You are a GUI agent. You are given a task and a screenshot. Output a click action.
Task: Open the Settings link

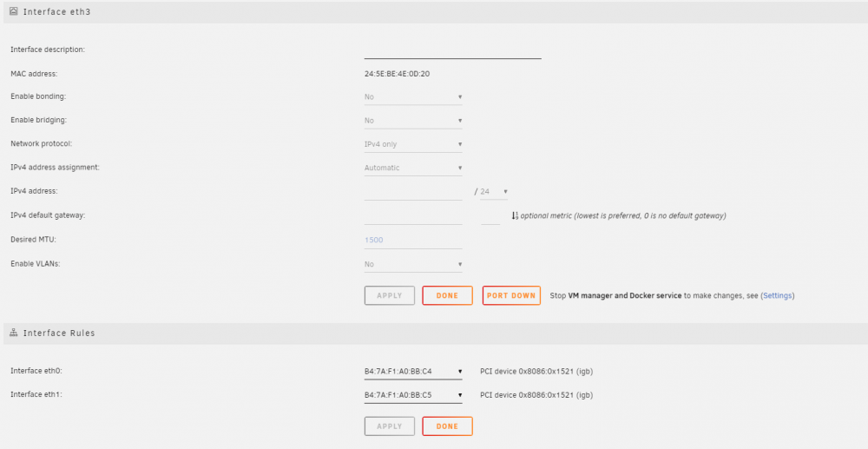tap(778, 295)
